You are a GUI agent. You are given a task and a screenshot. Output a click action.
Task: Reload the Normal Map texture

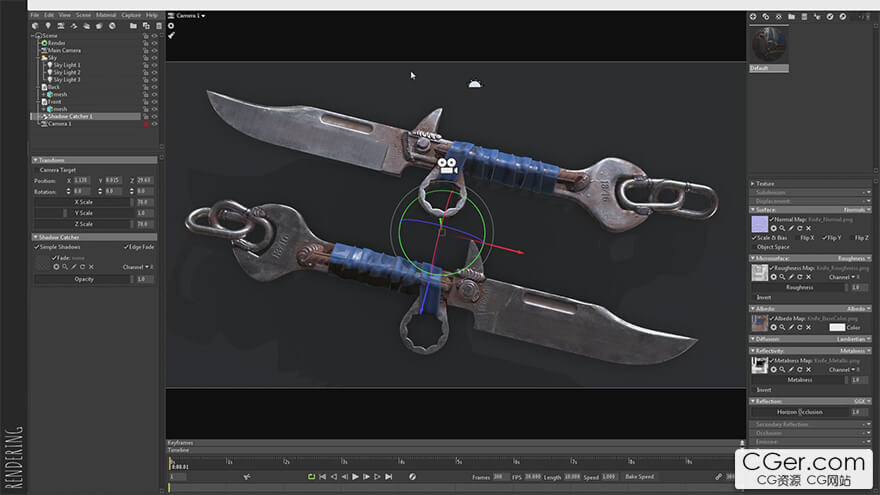[x=800, y=228]
